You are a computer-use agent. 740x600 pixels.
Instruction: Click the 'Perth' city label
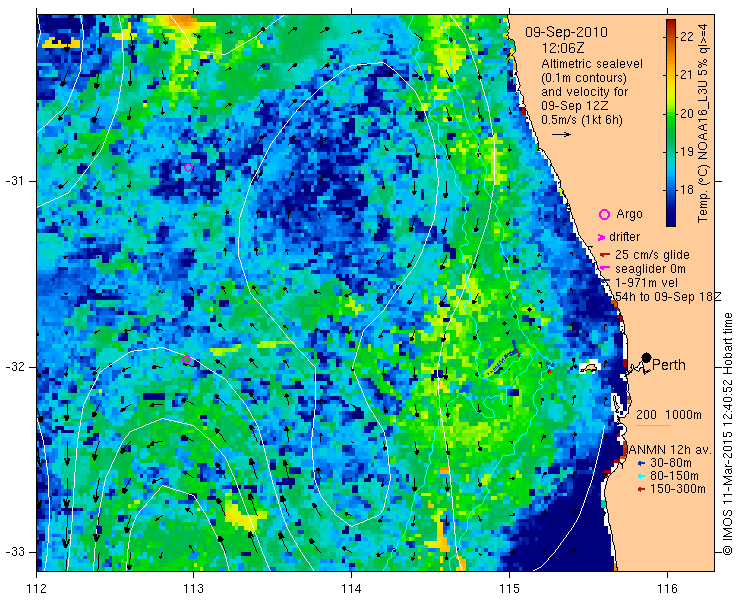[669, 365]
